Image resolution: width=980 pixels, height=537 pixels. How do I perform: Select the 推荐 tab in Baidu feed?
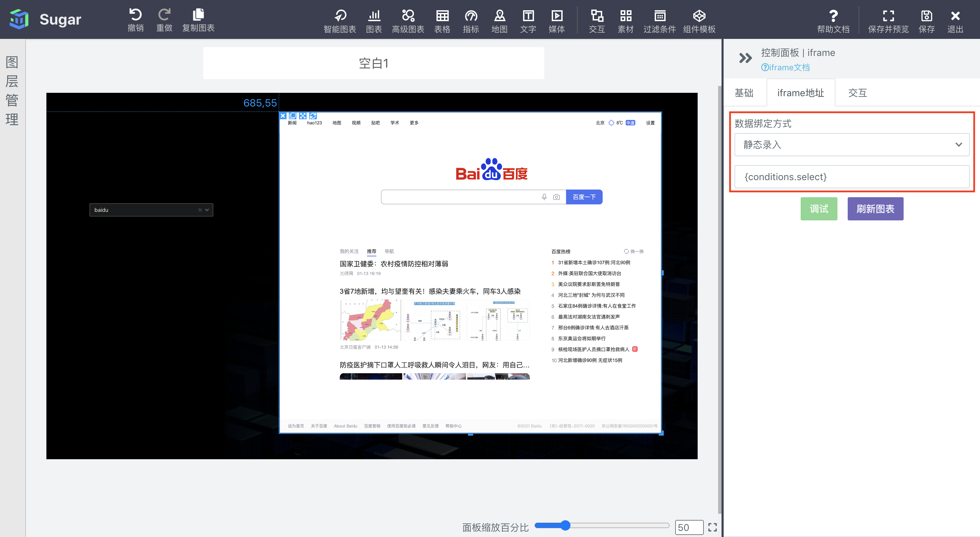pyautogui.click(x=371, y=251)
